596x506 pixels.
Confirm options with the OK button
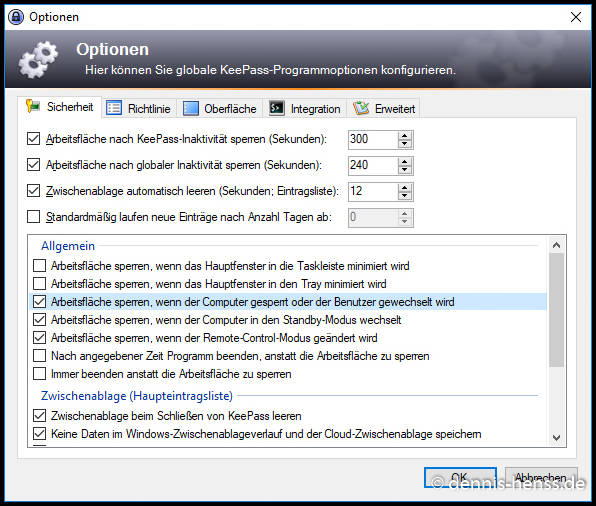click(x=460, y=477)
